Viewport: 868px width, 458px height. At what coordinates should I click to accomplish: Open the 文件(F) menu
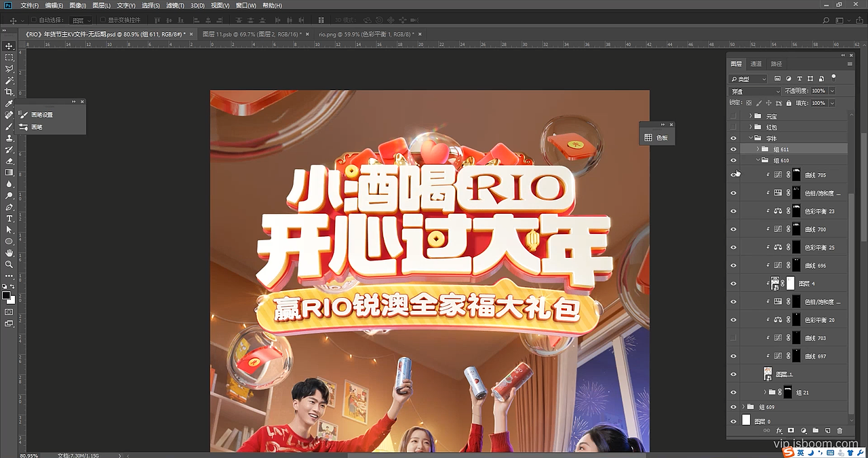coord(29,5)
